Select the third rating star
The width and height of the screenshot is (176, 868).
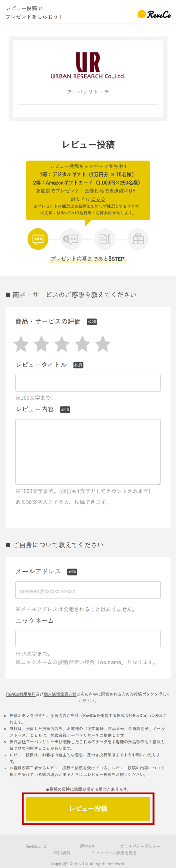coord(62,344)
